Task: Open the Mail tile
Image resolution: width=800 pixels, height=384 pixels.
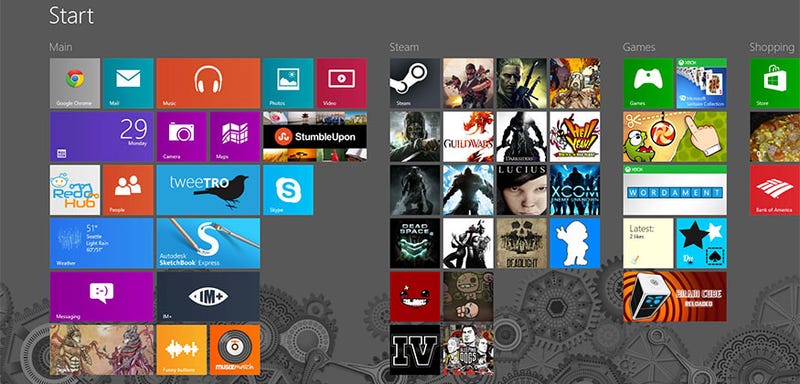Action: pyautogui.click(x=128, y=83)
